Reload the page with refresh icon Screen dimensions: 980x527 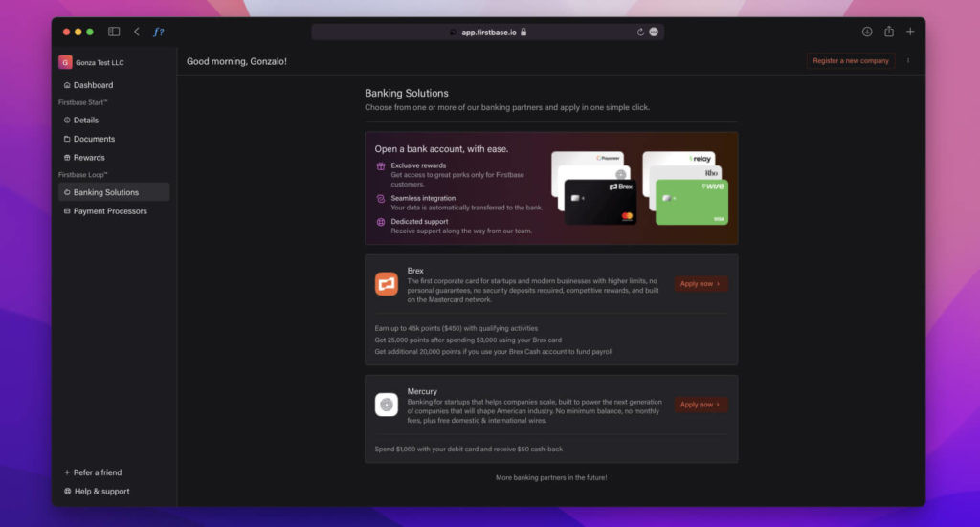pyautogui.click(x=640, y=32)
